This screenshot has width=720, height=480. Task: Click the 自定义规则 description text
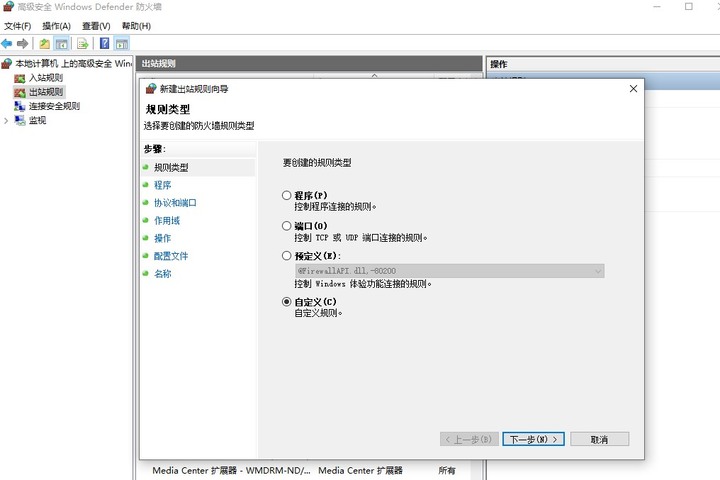coord(318,313)
